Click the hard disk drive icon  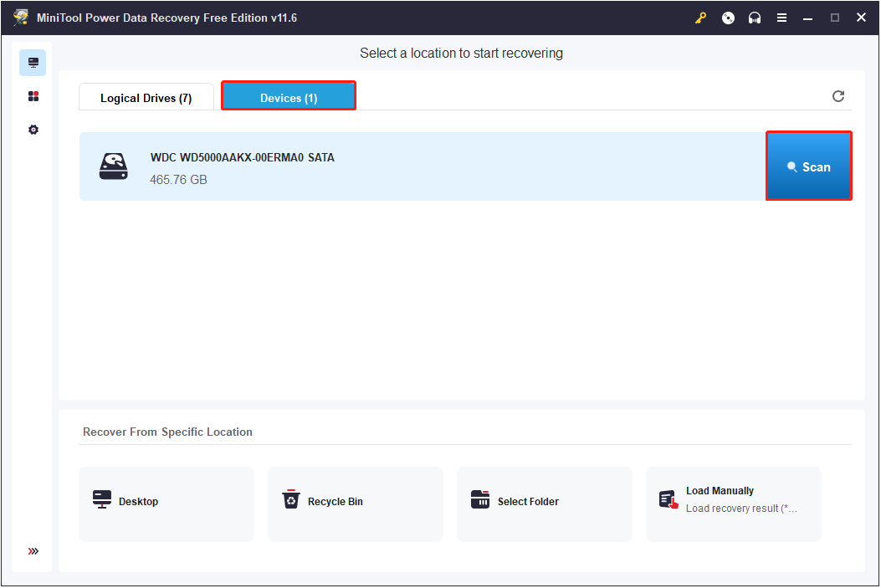(x=114, y=166)
